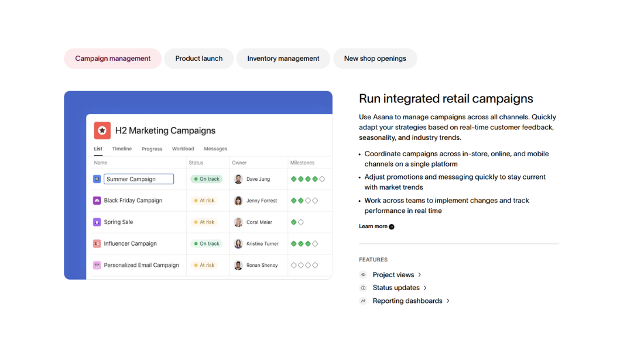Toggle a milestone diamond on Personalized Email Campaign
The image size is (644, 351).
click(x=293, y=265)
